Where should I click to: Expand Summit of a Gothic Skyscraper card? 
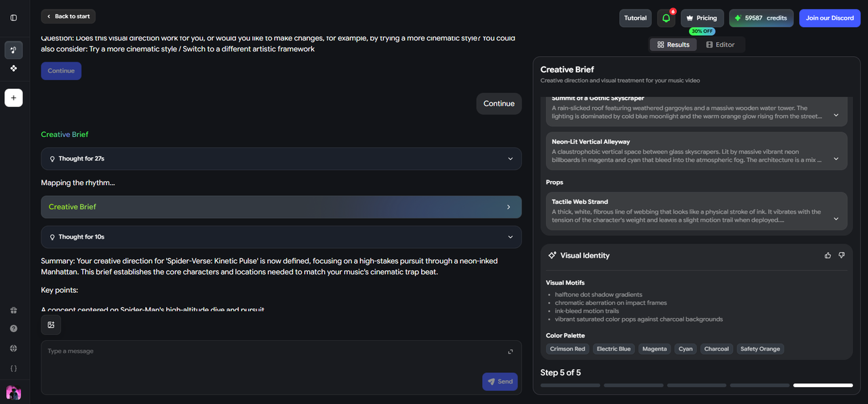point(835,115)
